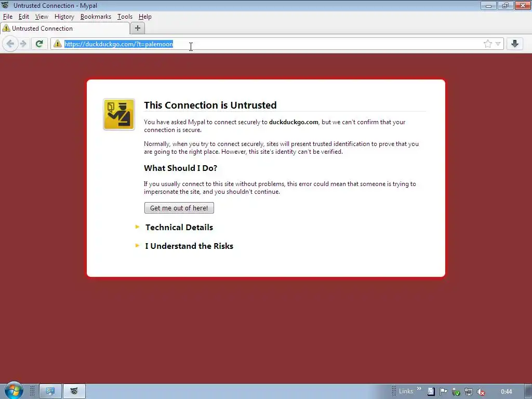Click the bold duckduckgo.com text
Screen dimensions: 532x399
294,122
